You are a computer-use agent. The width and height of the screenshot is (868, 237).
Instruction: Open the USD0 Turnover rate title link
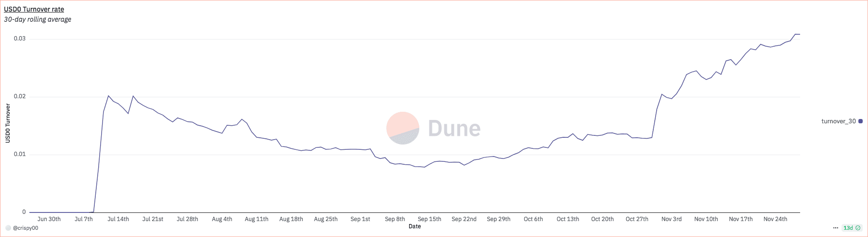point(34,9)
